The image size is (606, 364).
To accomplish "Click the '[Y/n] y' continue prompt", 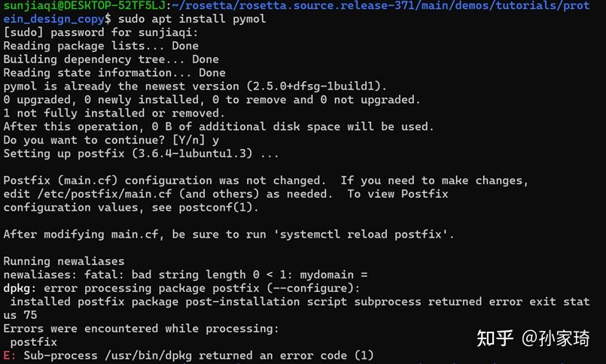I will click(x=196, y=140).
